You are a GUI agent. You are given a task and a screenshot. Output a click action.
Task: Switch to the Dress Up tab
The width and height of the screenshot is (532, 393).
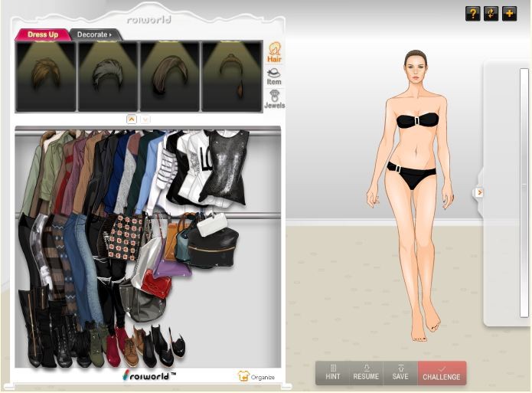point(43,34)
